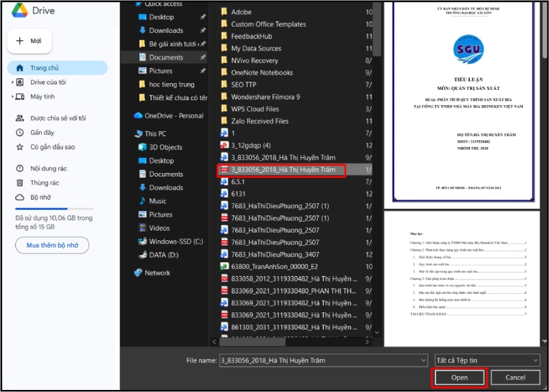The width and height of the screenshot is (549, 392).
Task: Click Network icon in navigation pane
Action: [x=139, y=273]
